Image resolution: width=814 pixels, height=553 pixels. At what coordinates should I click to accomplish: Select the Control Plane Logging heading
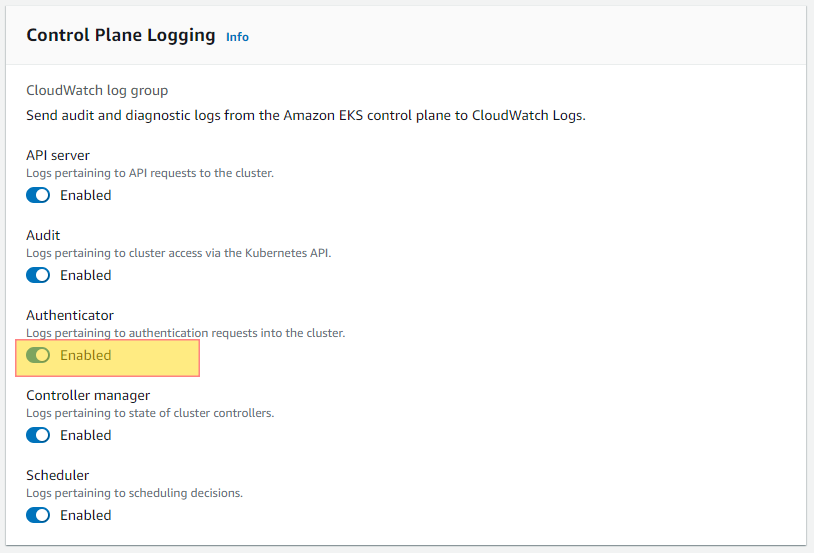[120, 35]
